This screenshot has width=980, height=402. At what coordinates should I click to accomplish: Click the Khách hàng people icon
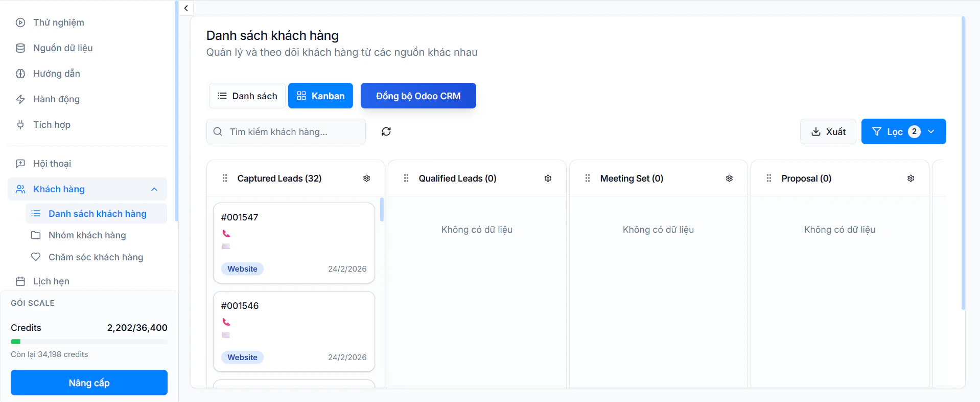click(20, 189)
